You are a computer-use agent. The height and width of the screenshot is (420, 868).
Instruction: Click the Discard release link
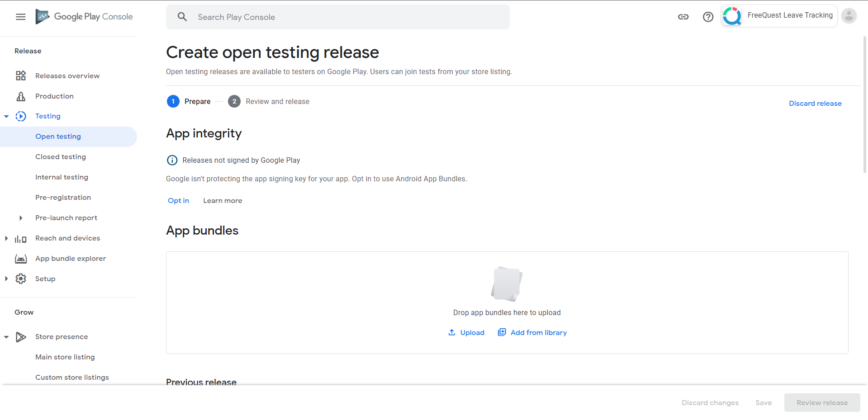[x=815, y=103]
